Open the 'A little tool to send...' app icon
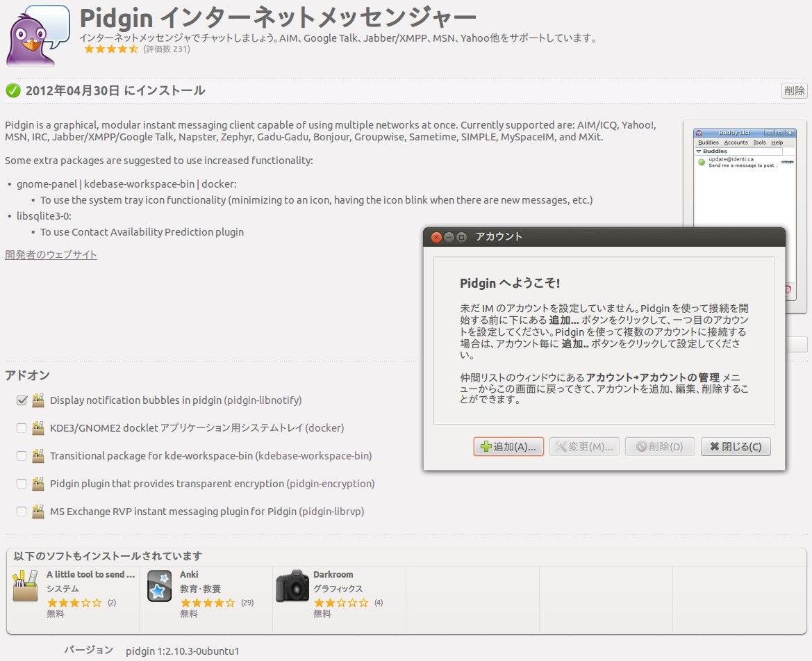 tap(26, 586)
